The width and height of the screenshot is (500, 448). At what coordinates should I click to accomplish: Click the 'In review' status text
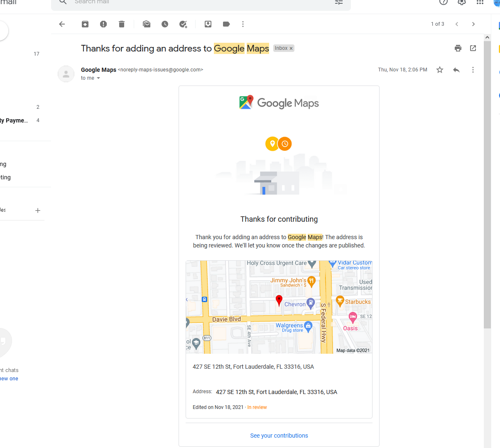point(257,407)
